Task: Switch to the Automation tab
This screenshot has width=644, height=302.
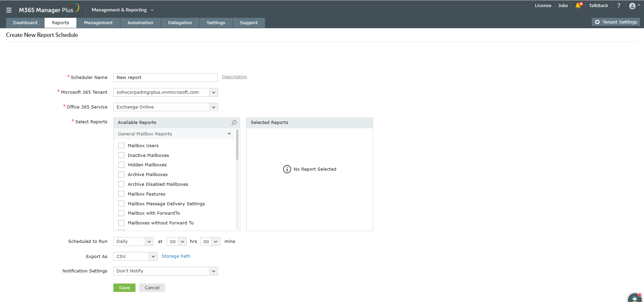Action: click(140, 23)
